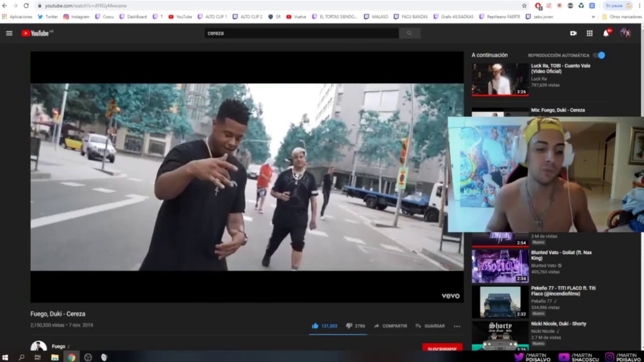Open the DashBoard bookmark
The height and width of the screenshot is (362, 644).
[x=133, y=17]
